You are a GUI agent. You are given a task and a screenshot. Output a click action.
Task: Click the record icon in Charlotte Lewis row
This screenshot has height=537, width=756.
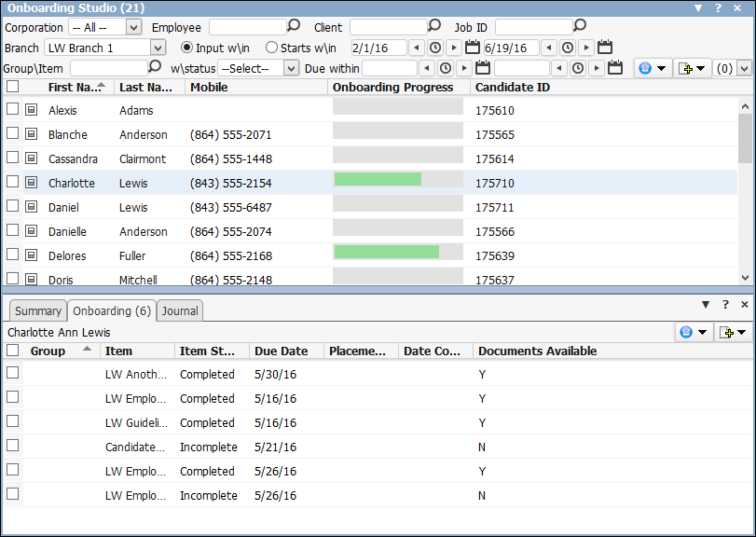coord(32,182)
